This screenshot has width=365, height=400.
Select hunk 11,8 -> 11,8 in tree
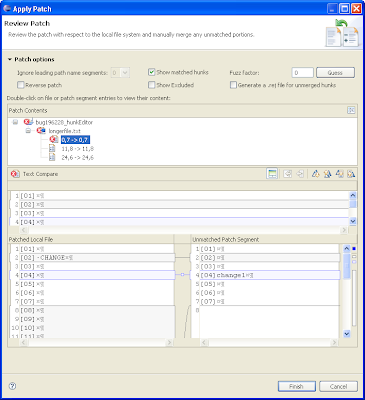pyautogui.click(x=78, y=148)
